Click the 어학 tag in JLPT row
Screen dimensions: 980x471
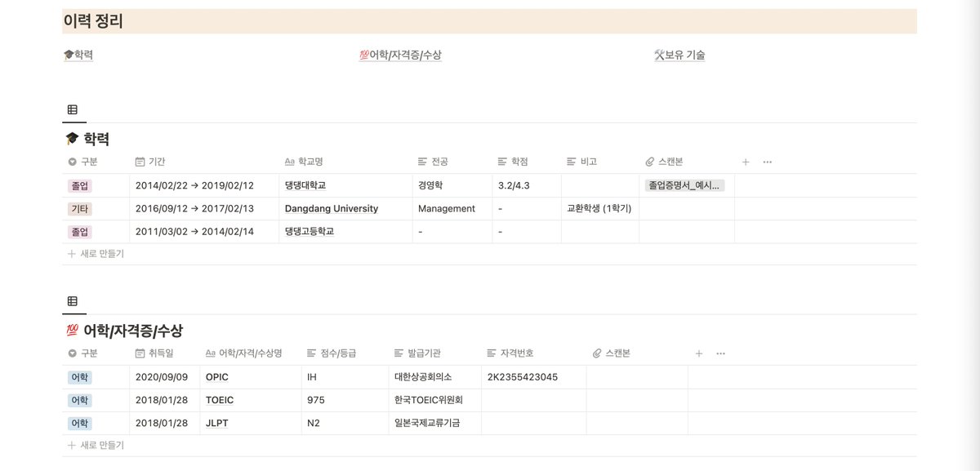click(x=79, y=423)
